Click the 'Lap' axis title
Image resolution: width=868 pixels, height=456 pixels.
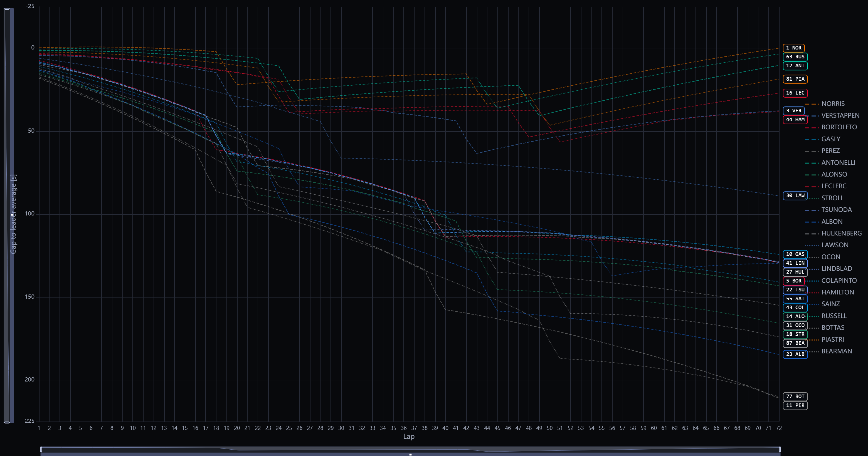tap(409, 437)
